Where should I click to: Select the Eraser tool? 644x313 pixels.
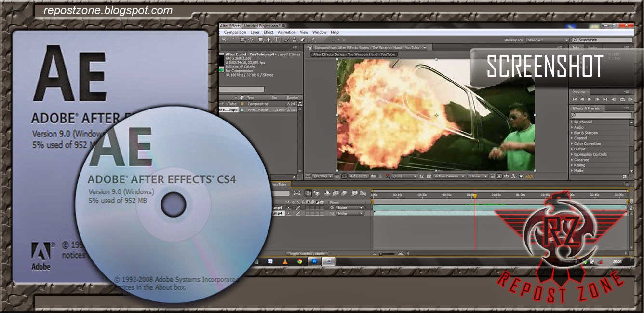pos(302,40)
